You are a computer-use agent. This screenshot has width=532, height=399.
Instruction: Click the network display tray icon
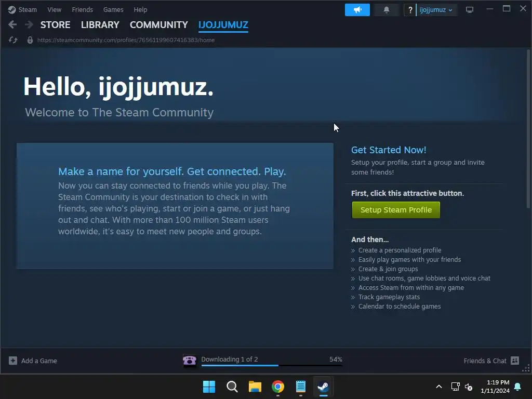tap(455, 387)
